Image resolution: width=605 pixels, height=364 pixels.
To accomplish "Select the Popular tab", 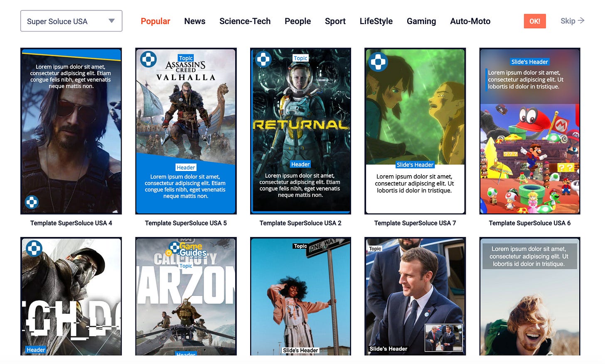I will point(155,21).
